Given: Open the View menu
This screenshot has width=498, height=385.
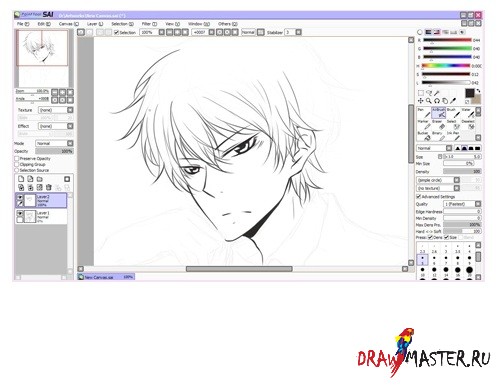Looking at the screenshot, I should pyautogui.click(x=173, y=24).
